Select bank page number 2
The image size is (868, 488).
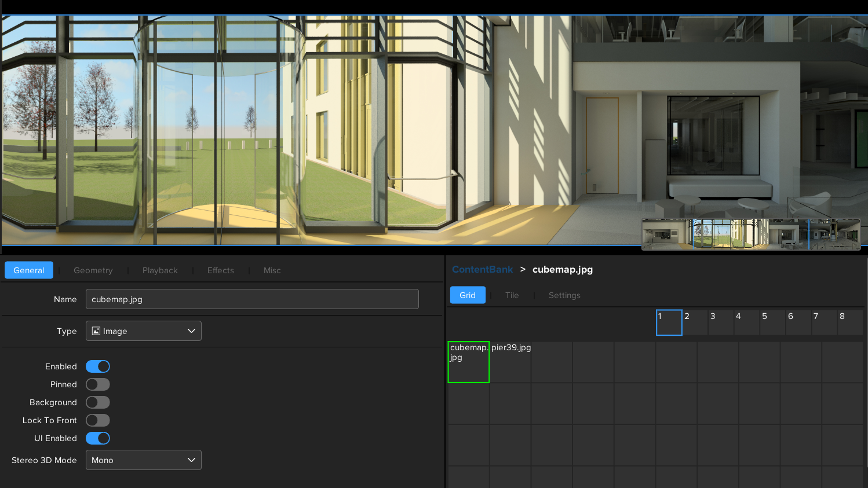[x=694, y=322]
